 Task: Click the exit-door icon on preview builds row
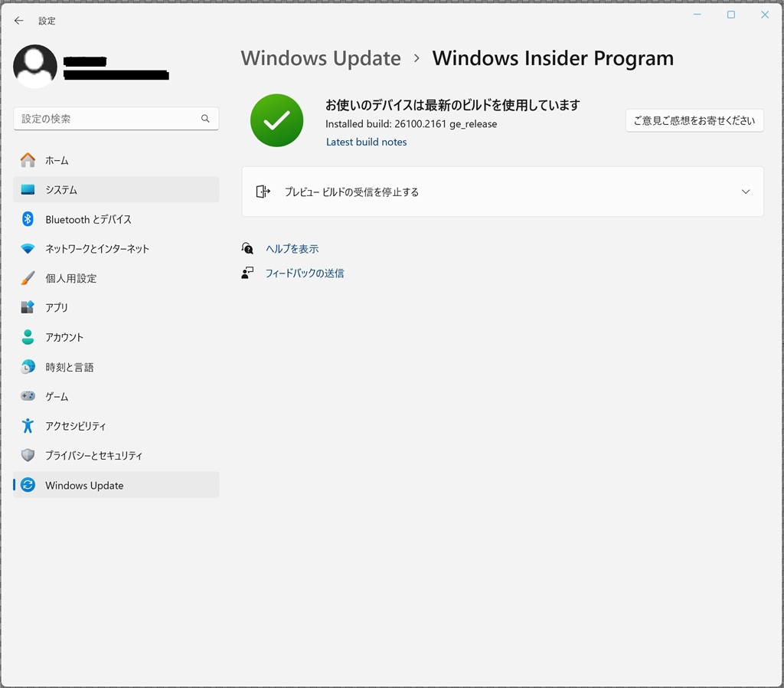(x=263, y=192)
